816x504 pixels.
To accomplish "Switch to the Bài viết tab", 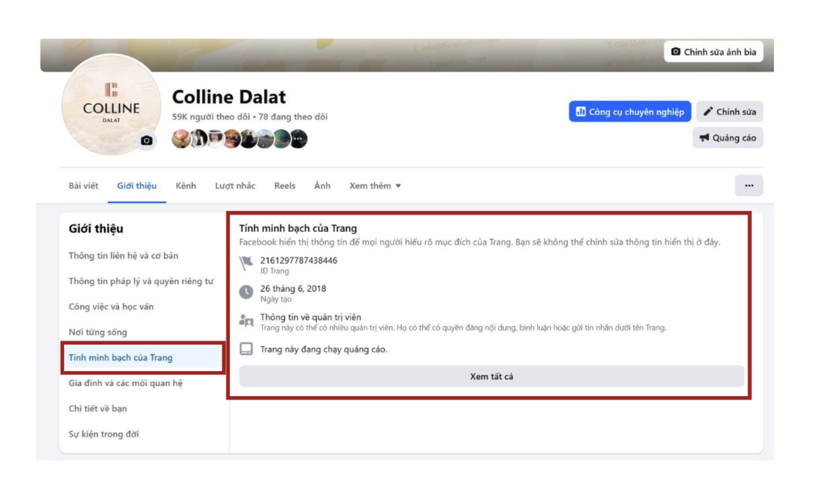I will [x=83, y=186].
